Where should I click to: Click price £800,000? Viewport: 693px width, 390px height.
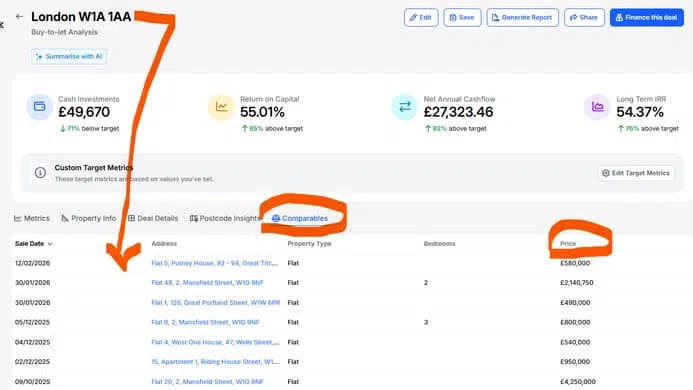pos(575,322)
